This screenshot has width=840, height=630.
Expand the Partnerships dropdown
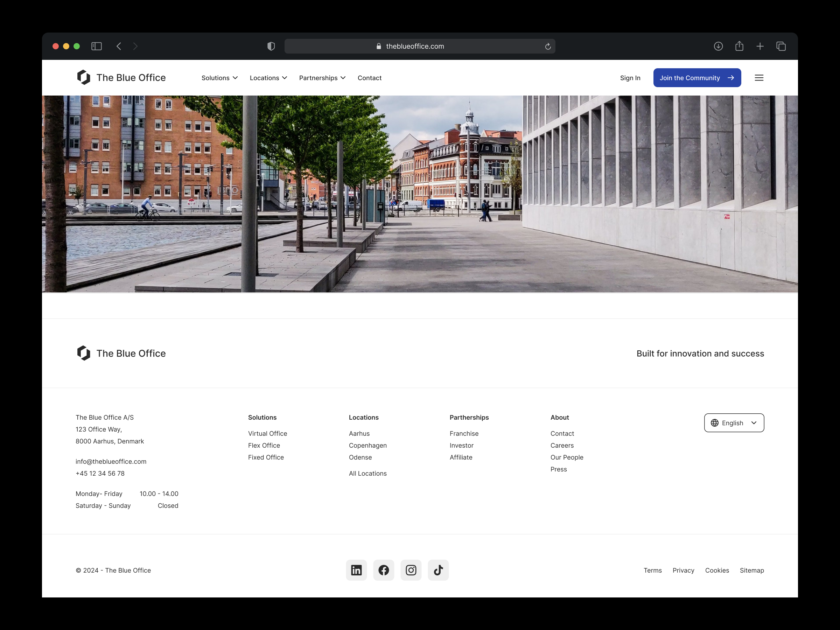coord(322,77)
